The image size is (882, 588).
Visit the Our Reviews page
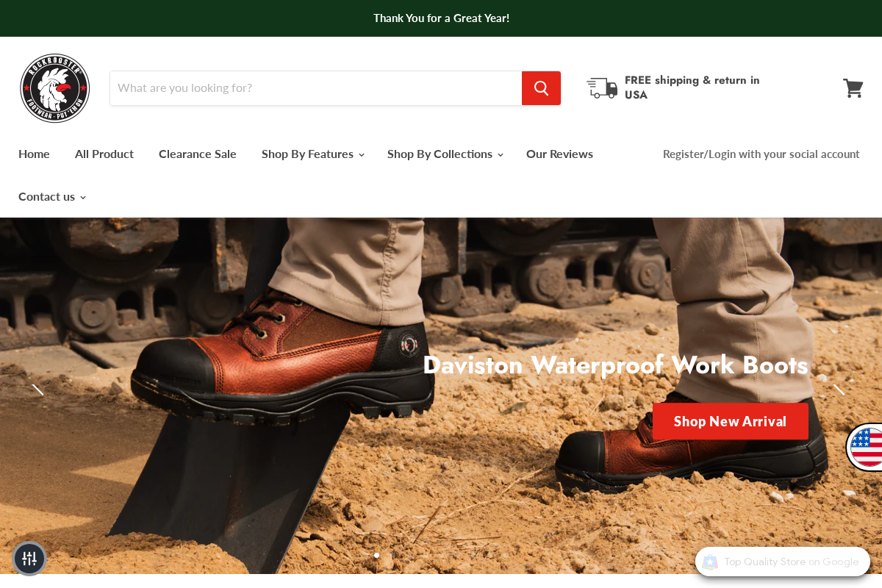[559, 154]
